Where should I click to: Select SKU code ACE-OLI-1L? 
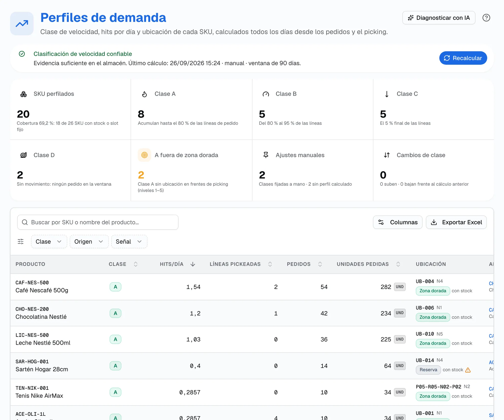tap(30, 414)
